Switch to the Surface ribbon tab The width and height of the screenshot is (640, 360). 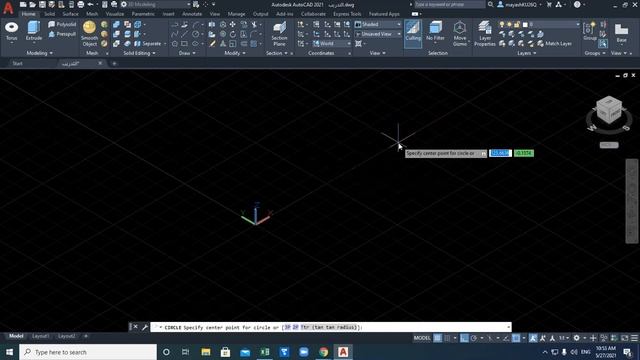71,14
